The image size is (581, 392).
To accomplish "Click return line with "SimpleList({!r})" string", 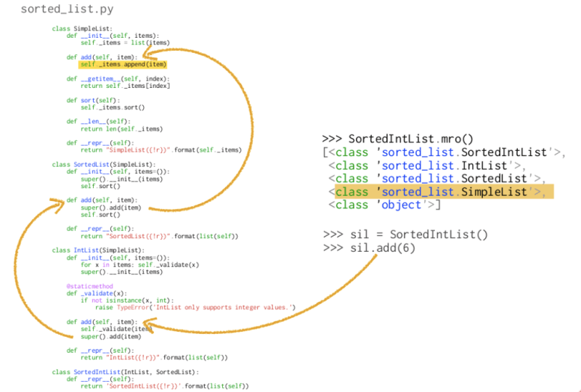I will (161, 150).
